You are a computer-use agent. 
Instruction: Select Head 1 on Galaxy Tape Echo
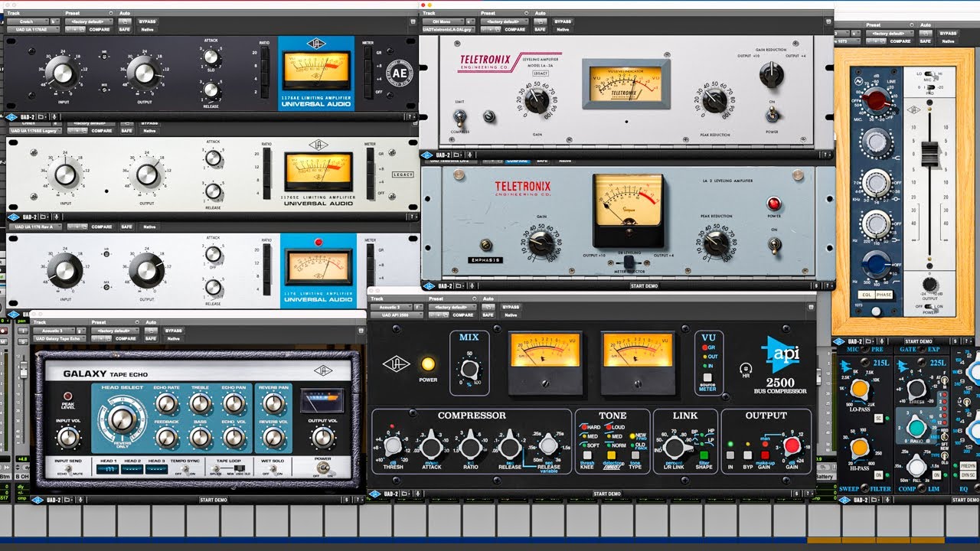coord(106,468)
